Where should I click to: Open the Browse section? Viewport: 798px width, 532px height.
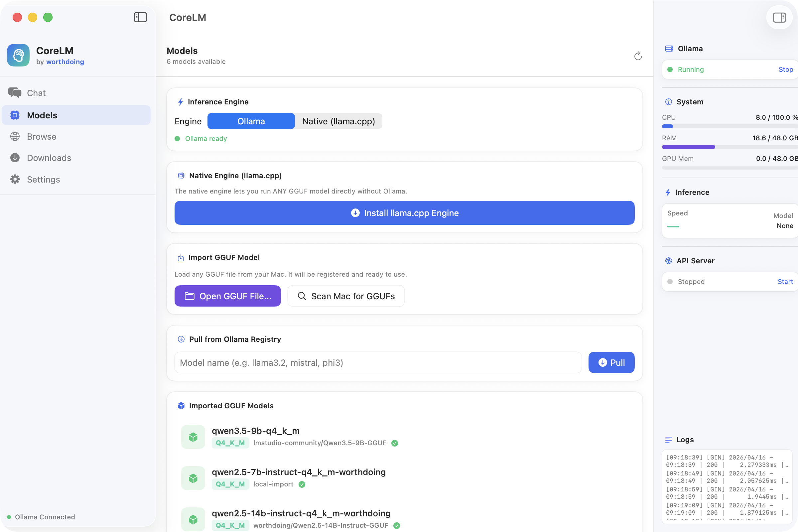[x=41, y=136]
